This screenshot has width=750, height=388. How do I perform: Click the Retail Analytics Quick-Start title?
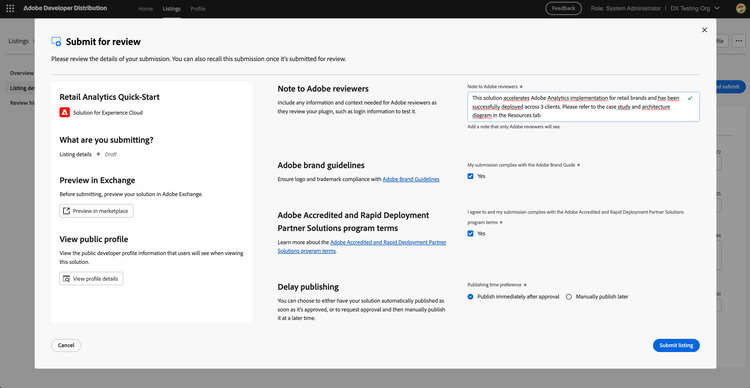point(110,97)
